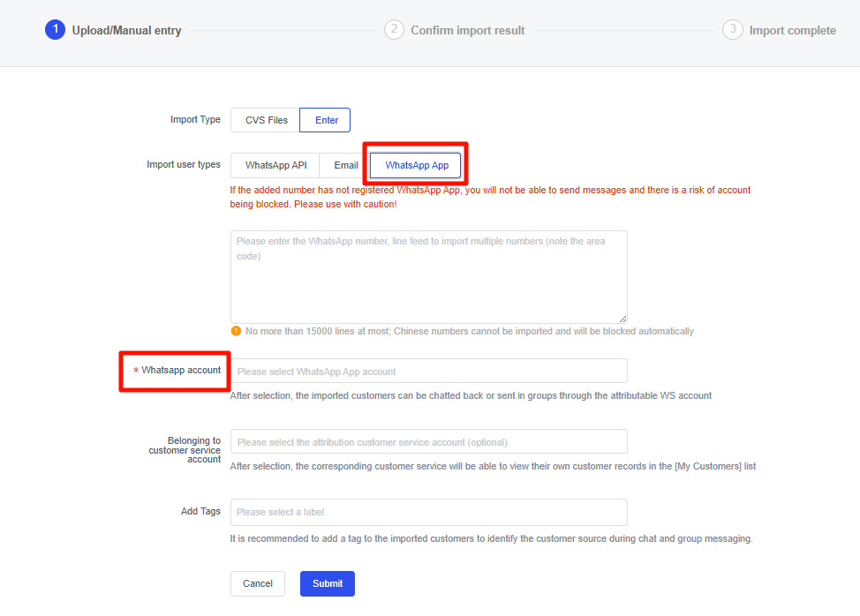Screen dimensions: 860x616
Task: Open the Add Tags label dropdown
Action: [428, 512]
